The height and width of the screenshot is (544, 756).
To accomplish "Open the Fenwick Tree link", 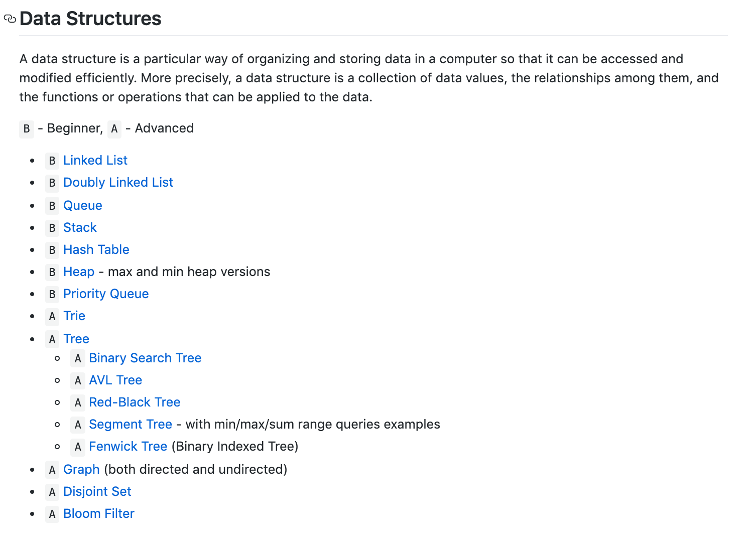I will pyautogui.click(x=128, y=446).
